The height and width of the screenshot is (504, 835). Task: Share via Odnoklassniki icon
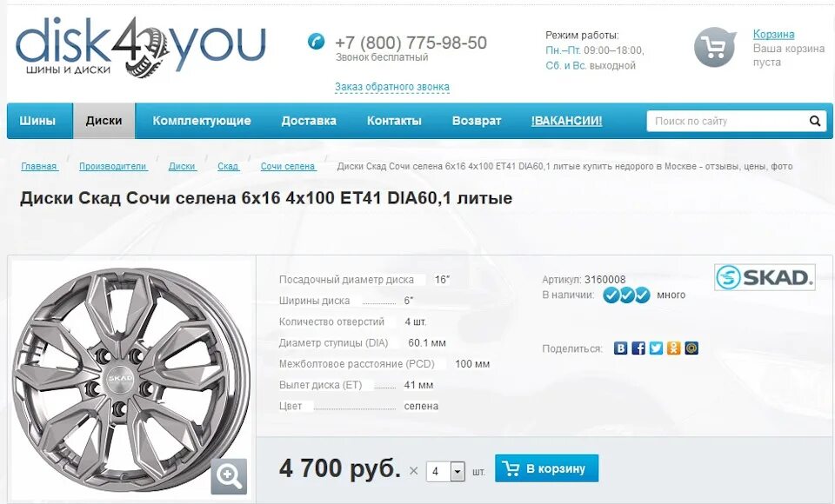673,348
